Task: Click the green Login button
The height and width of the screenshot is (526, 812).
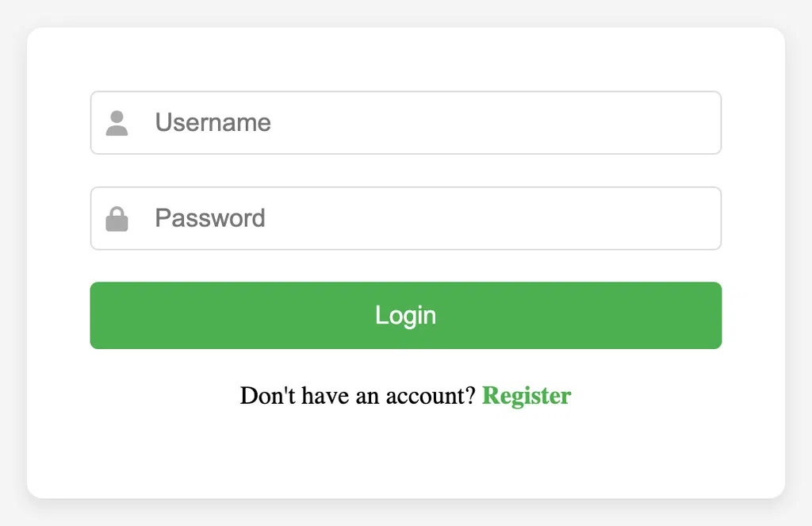Action: point(406,315)
